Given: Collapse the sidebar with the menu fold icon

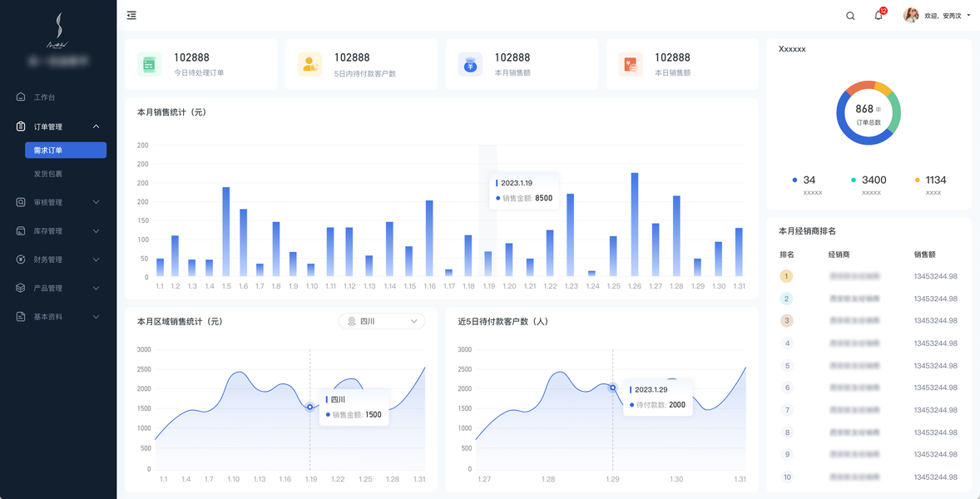Looking at the screenshot, I should (131, 16).
